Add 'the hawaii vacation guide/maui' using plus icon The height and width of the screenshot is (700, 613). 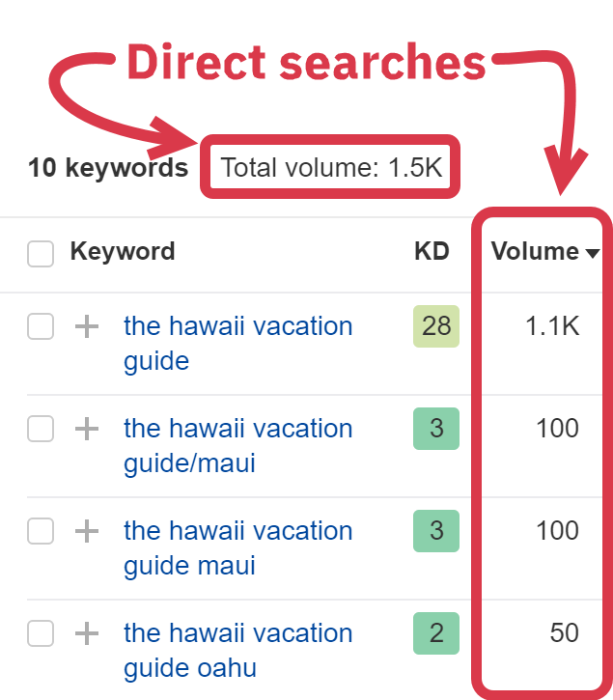87,428
